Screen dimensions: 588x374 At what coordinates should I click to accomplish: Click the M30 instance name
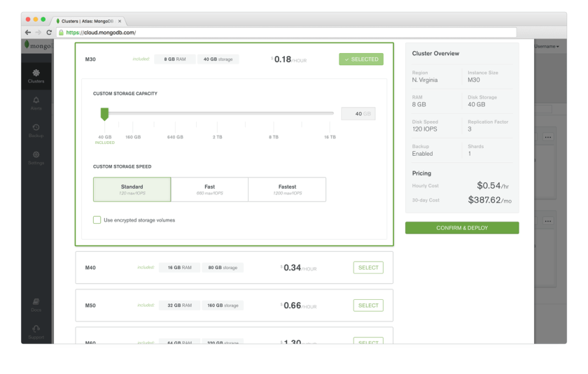(x=90, y=59)
